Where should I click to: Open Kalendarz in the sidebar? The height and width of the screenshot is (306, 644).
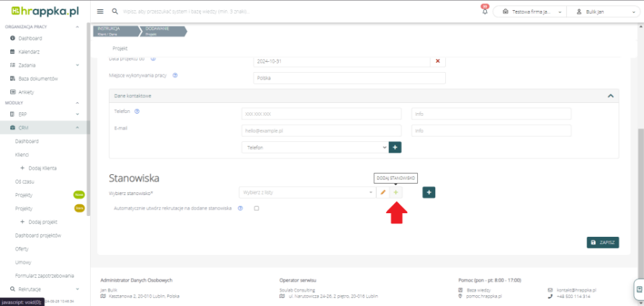tap(29, 51)
